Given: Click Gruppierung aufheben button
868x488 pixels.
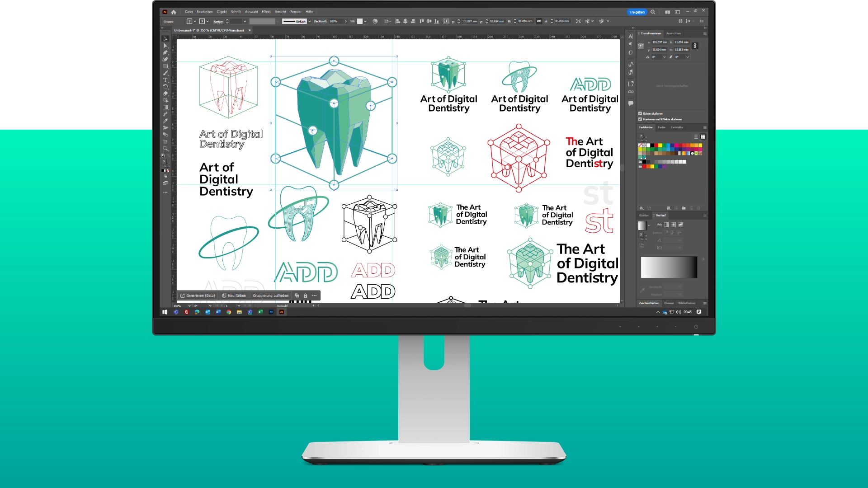Looking at the screenshot, I should 270,296.
